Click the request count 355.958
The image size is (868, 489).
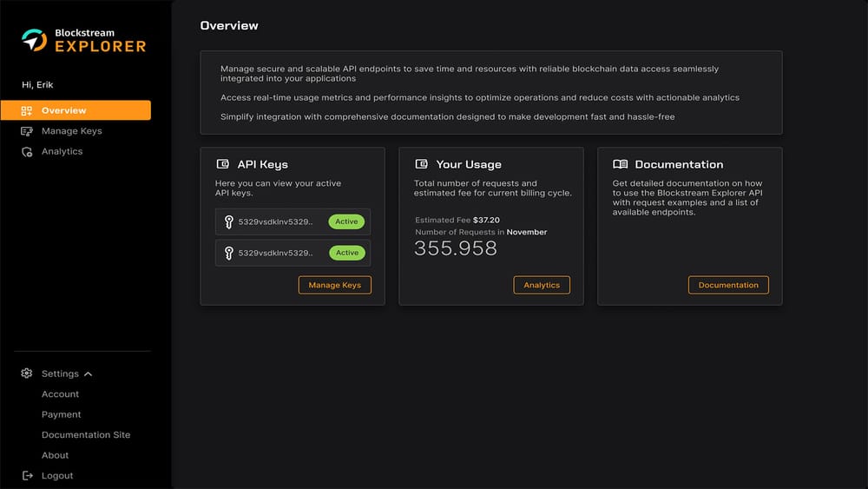[x=456, y=248]
